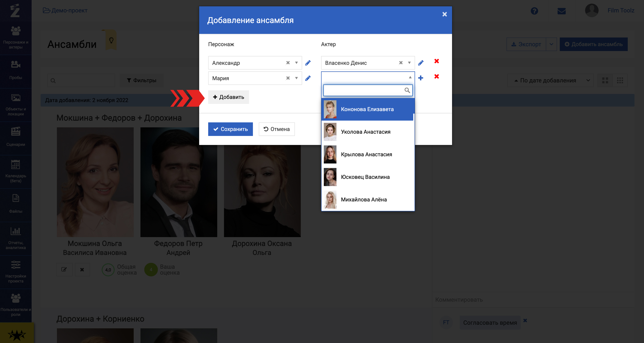Open the Мария character dropdown arrow
This screenshot has width=644, height=343.
(x=296, y=78)
